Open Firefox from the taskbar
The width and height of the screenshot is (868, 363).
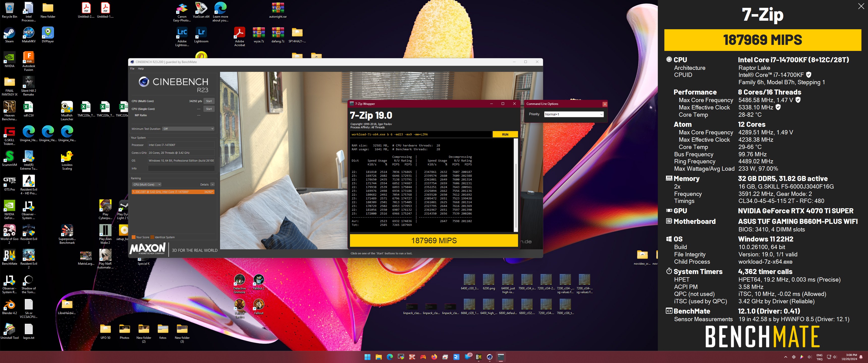coord(434,357)
